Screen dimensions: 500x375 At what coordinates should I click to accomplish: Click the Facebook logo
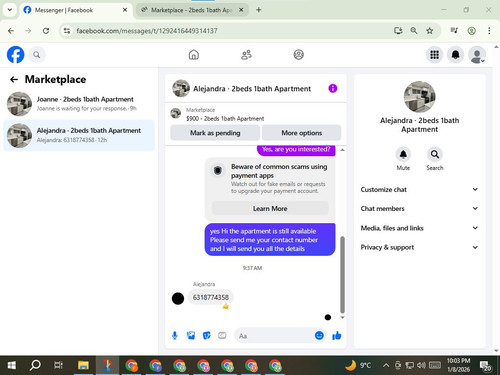pos(15,55)
